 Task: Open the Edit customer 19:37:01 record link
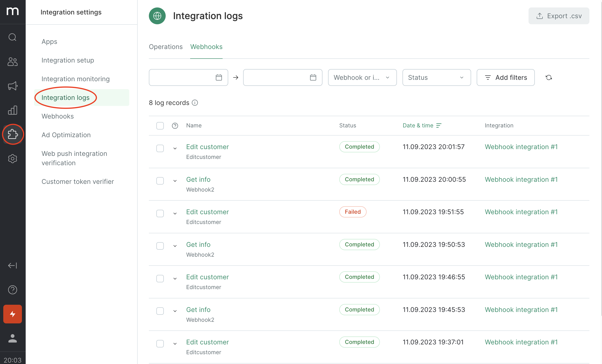pos(207,342)
